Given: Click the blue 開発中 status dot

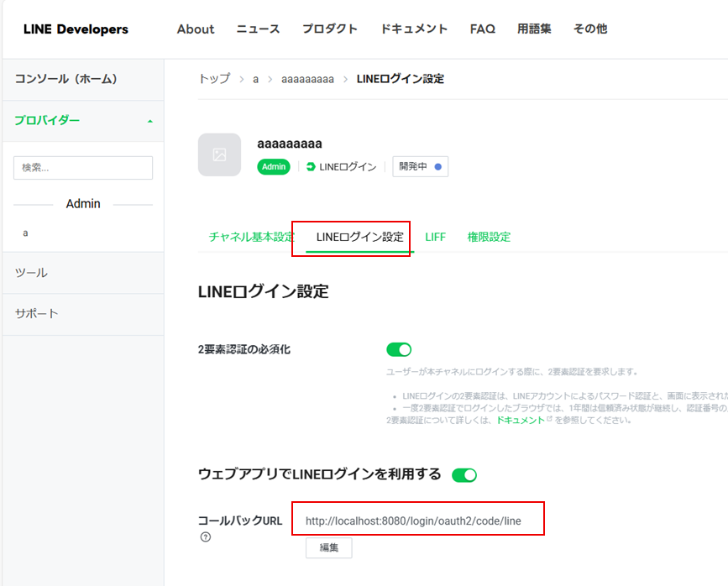Looking at the screenshot, I should 437,167.
